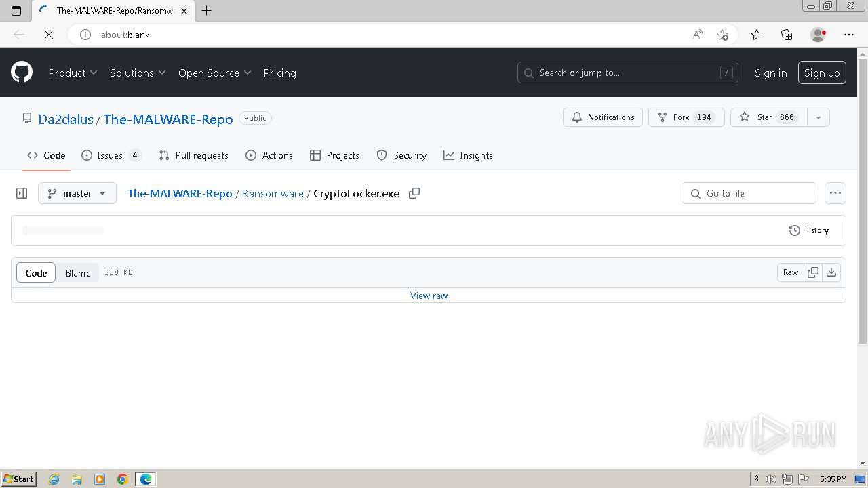Switch to the Issues tab

pos(111,155)
